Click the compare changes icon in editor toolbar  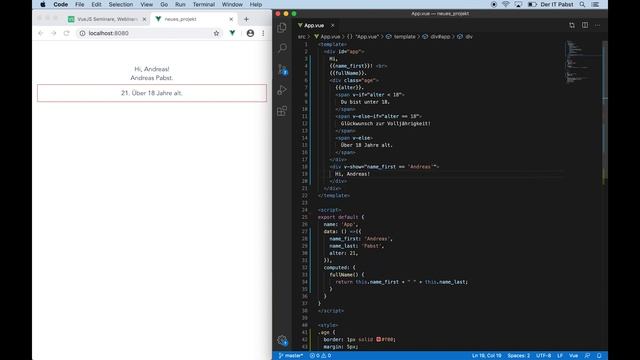click(572, 25)
